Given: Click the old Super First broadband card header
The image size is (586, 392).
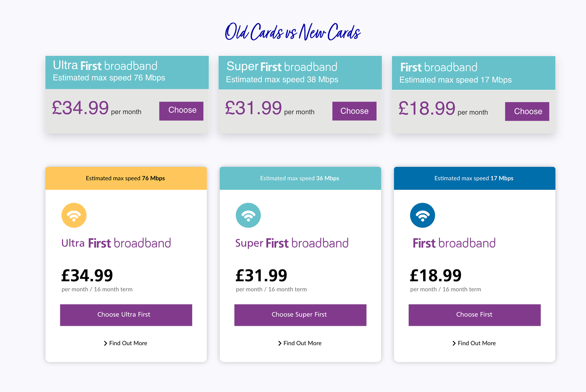Looking at the screenshot, I should 300,73.
